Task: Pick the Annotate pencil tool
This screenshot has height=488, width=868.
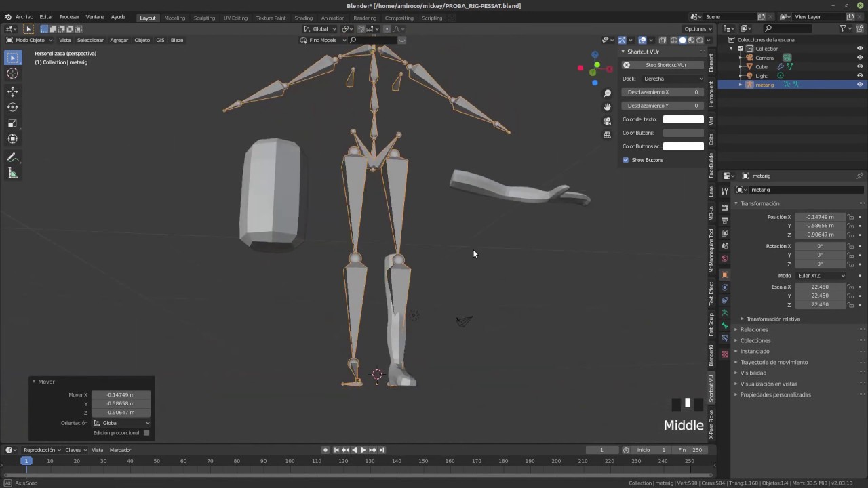Action: [x=12, y=157]
